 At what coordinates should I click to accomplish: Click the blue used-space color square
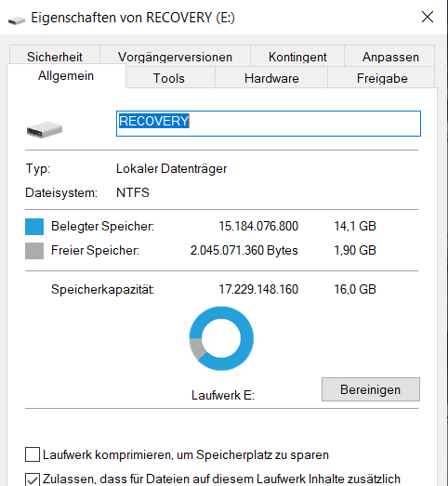click(34, 226)
